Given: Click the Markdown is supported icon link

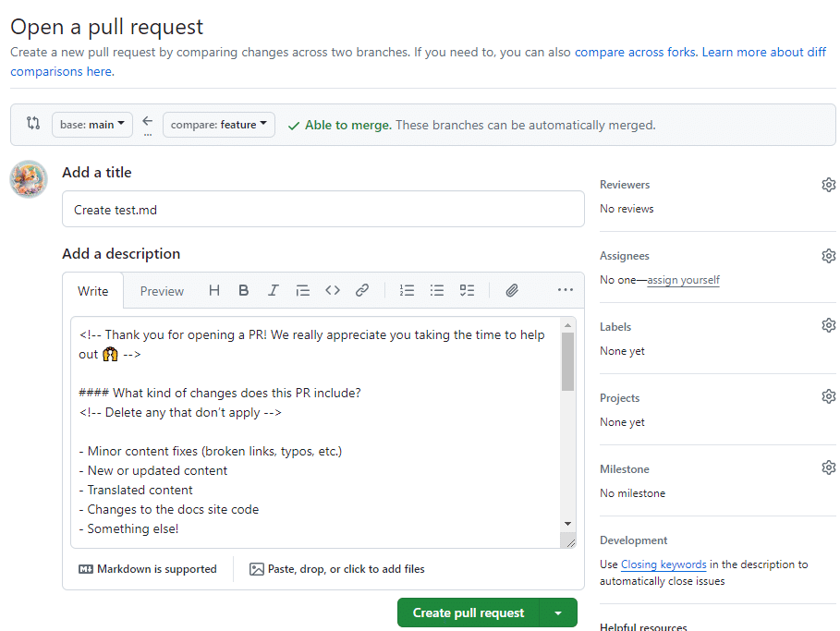Looking at the screenshot, I should tap(86, 569).
